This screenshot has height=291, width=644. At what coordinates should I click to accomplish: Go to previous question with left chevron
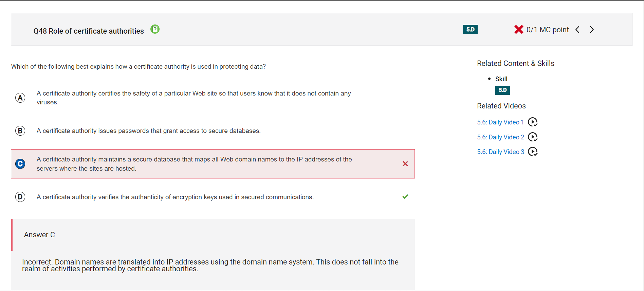pyautogui.click(x=577, y=30)
